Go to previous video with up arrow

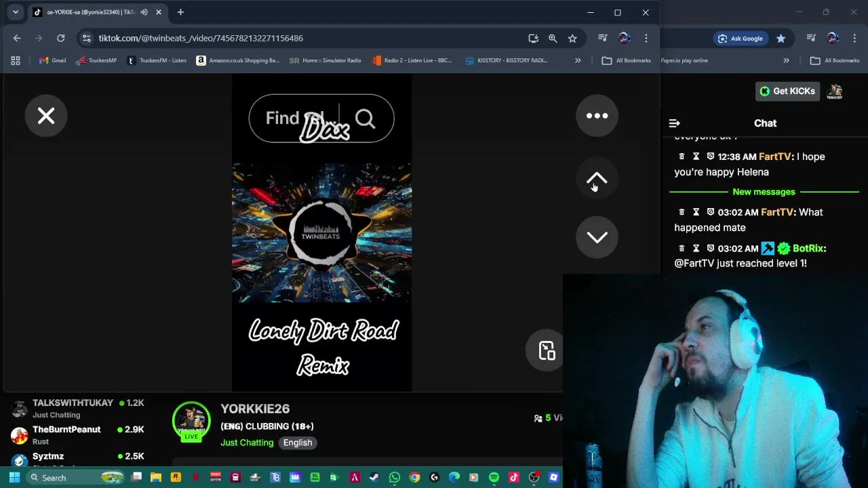(x=597, y=179)
